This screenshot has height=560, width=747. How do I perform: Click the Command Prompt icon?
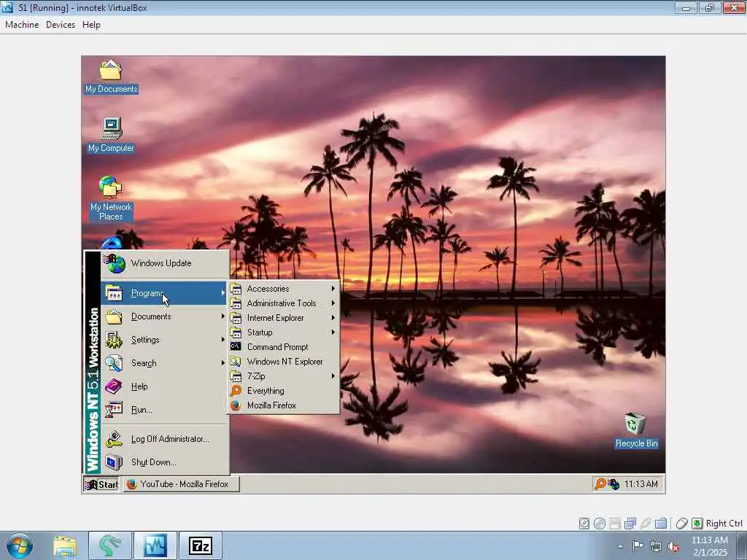click(x=236, y=346)
